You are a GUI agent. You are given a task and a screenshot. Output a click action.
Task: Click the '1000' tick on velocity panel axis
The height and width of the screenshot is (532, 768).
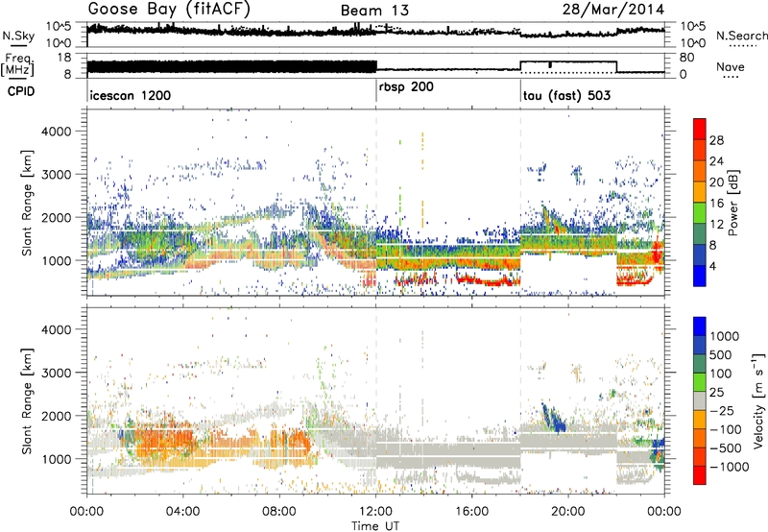pyautogui.click(x=59, y=459)
